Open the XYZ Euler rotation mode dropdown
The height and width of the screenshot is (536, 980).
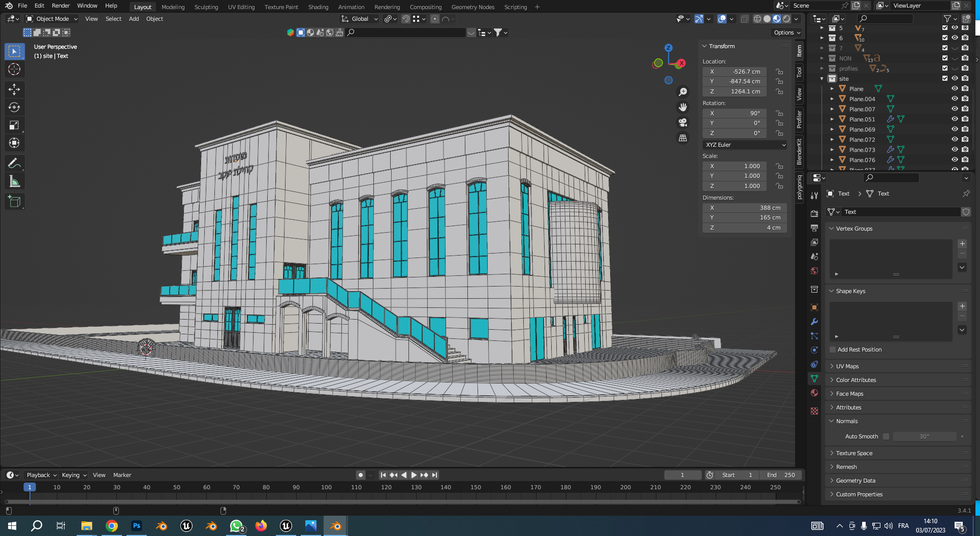click(x=745, y=145)
